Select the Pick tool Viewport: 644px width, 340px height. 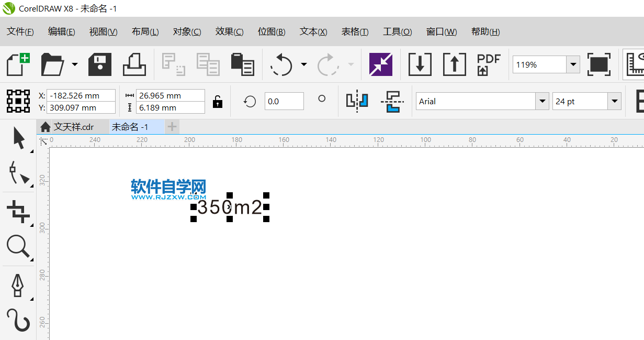(x=18, y=137)
